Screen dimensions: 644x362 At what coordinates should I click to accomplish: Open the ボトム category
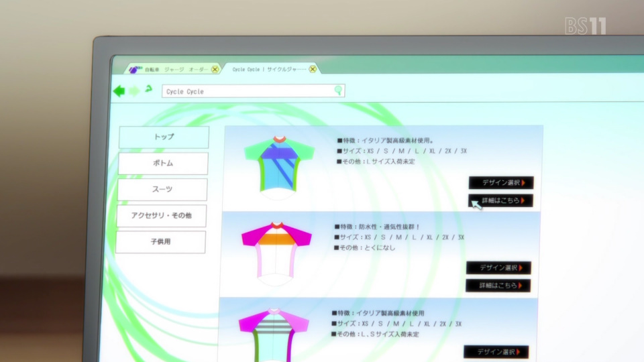point(163,164)
